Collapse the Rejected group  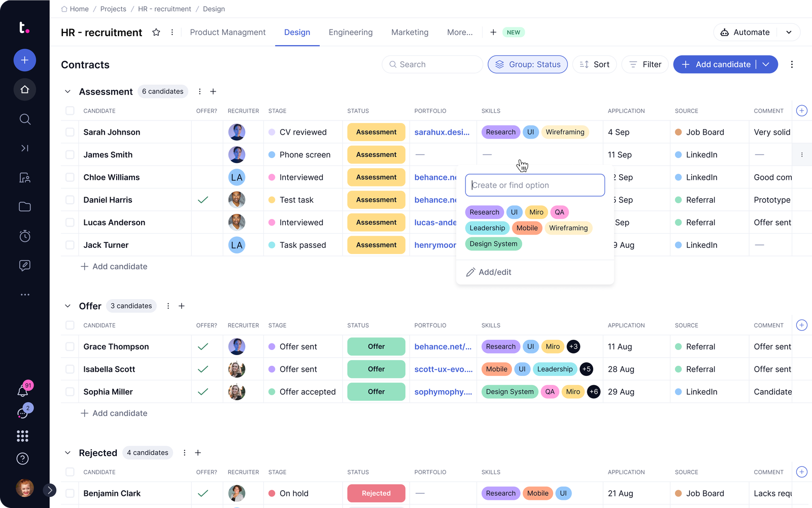[x=67, y=453]
